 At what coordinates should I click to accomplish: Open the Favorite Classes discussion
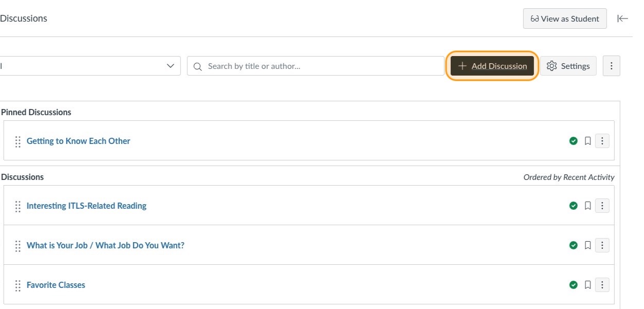click(56, 284)
